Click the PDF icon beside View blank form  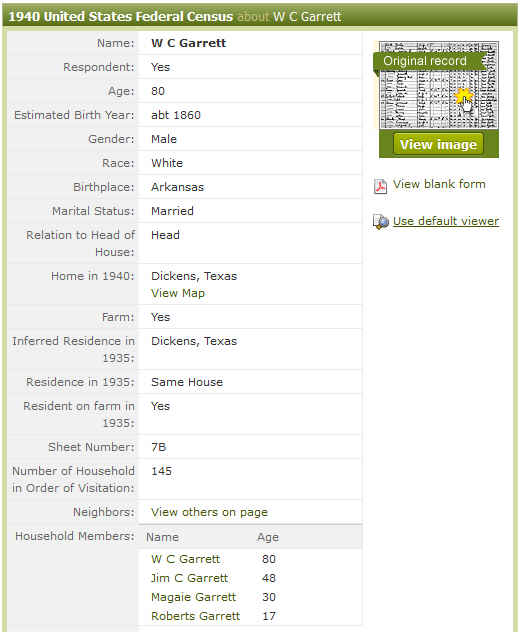(380, 187)
